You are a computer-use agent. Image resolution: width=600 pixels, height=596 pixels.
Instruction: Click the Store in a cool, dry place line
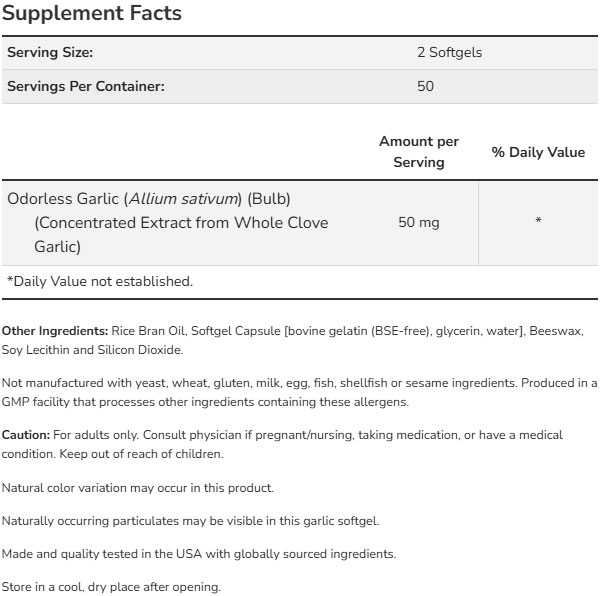[x=111, y=586]
